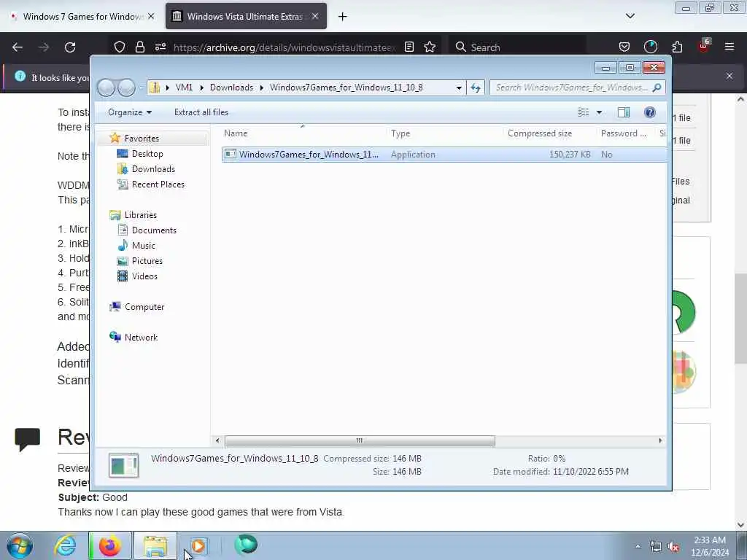Open Desktop in navigation pane
This screenshot has height=560, width=747.
147,154
